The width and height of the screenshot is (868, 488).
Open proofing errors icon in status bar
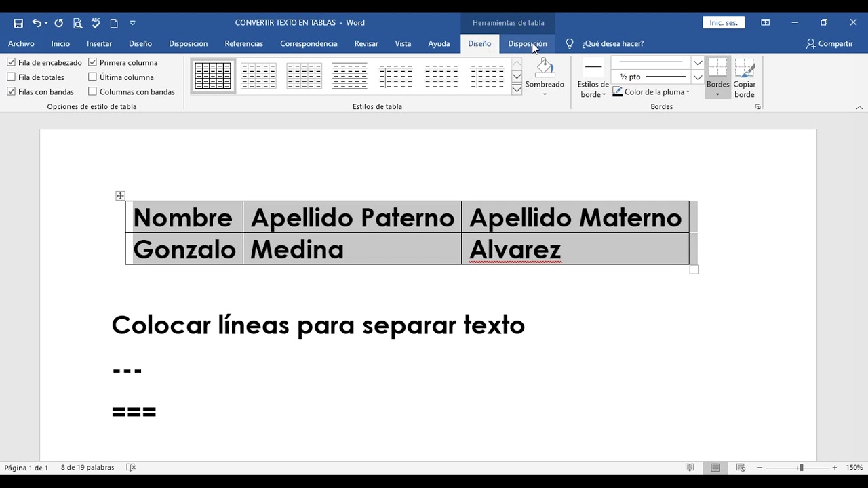click(132, 468)
